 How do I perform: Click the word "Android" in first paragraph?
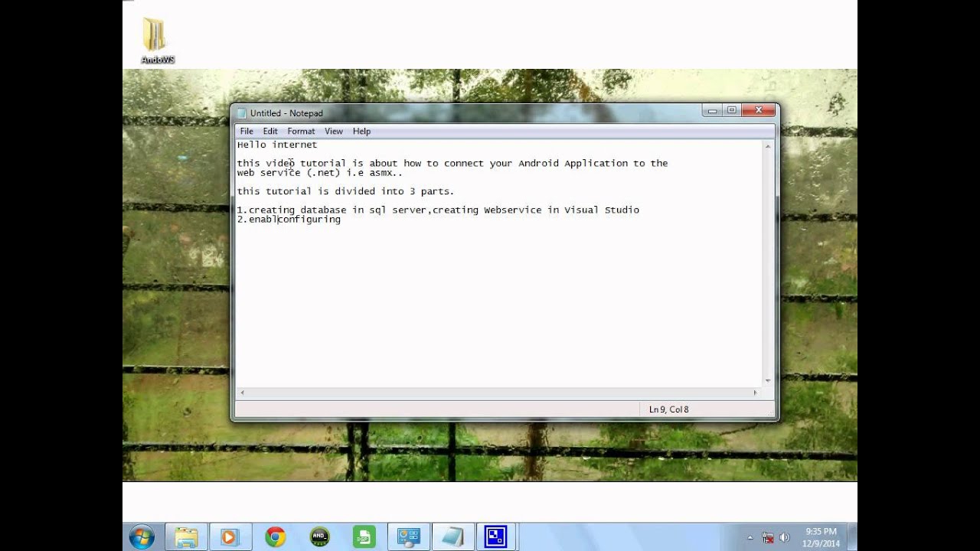click(x=538, y=163)
